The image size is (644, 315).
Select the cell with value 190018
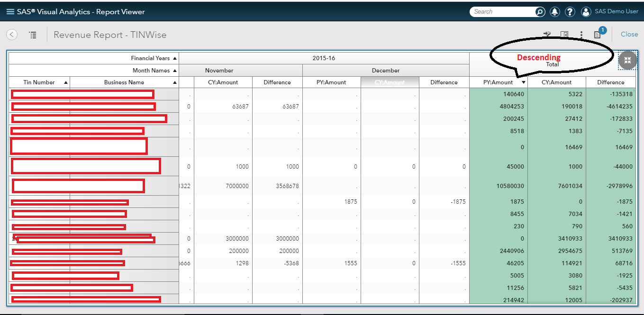557,107
